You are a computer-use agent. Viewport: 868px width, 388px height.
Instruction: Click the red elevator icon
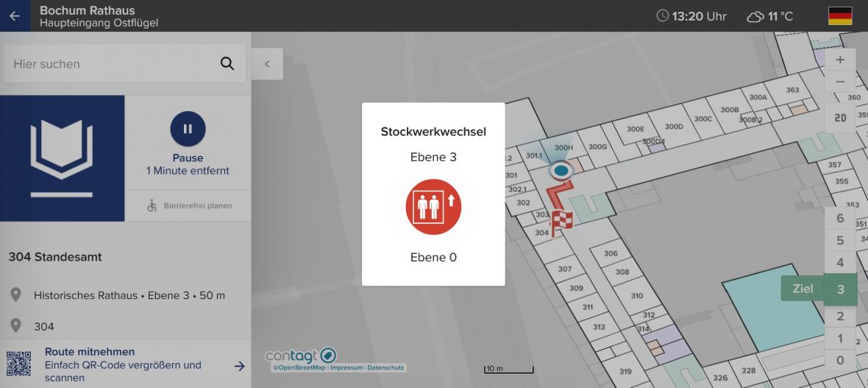tap(433, 207)
